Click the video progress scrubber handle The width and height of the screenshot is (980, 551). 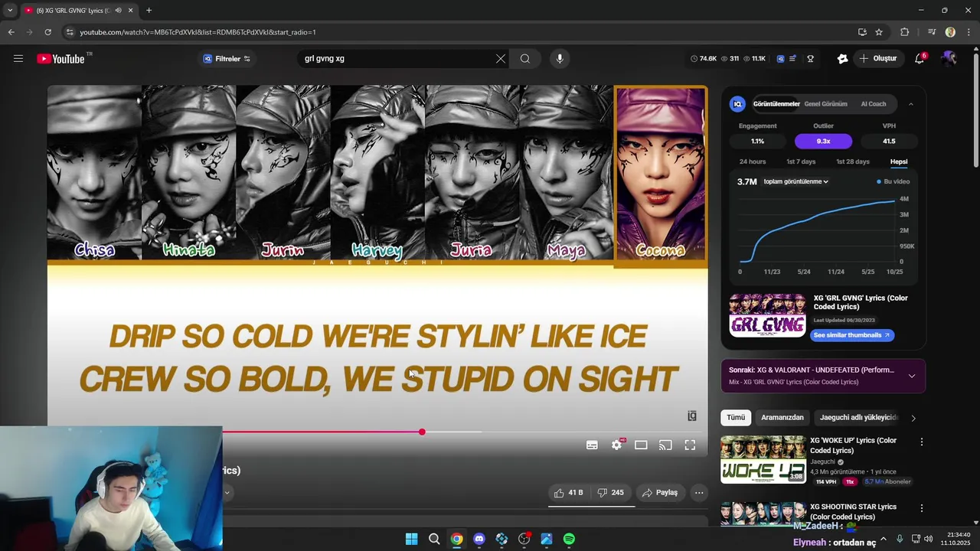pos(422,432)
